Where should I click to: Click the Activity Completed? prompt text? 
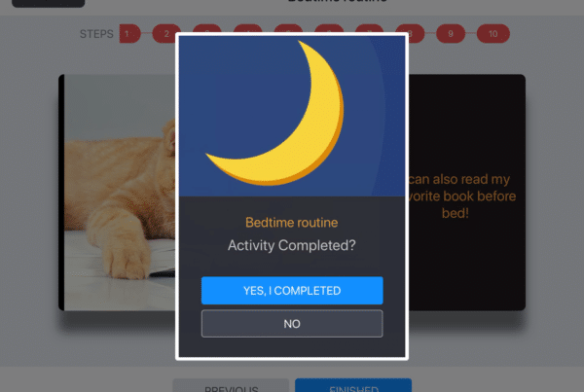pyautogui.click(x=292, y=245)
